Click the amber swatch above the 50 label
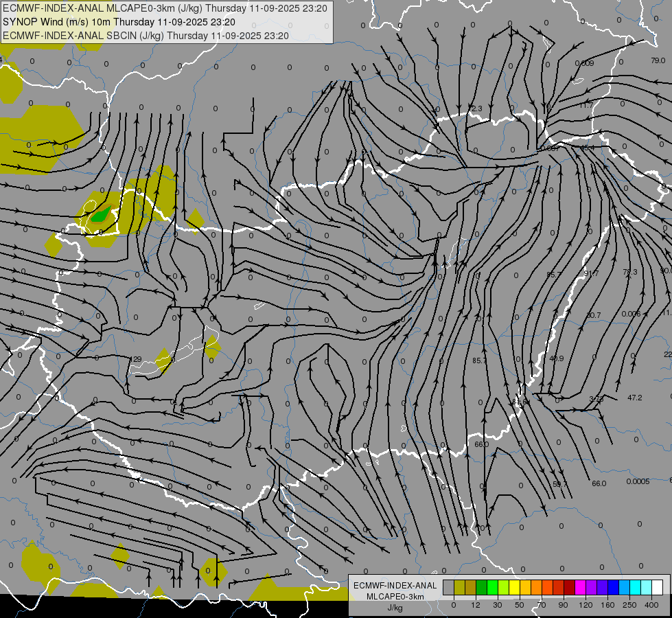672x618 pixels. [x=525, y=588]
